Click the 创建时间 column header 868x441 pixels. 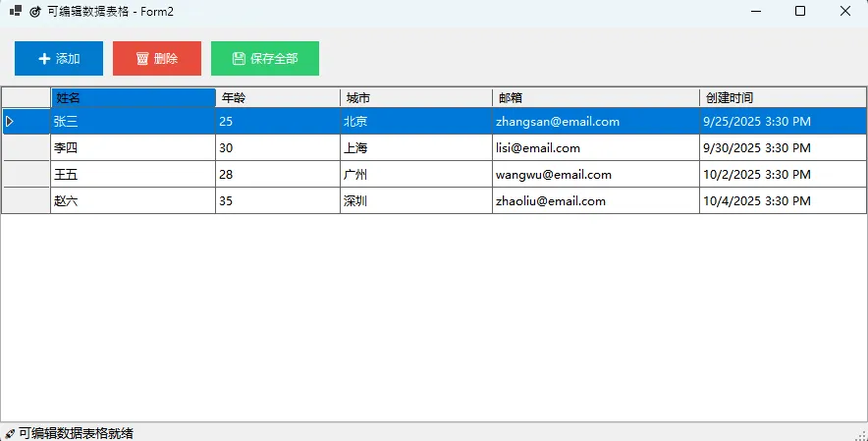tap(783, 97)
